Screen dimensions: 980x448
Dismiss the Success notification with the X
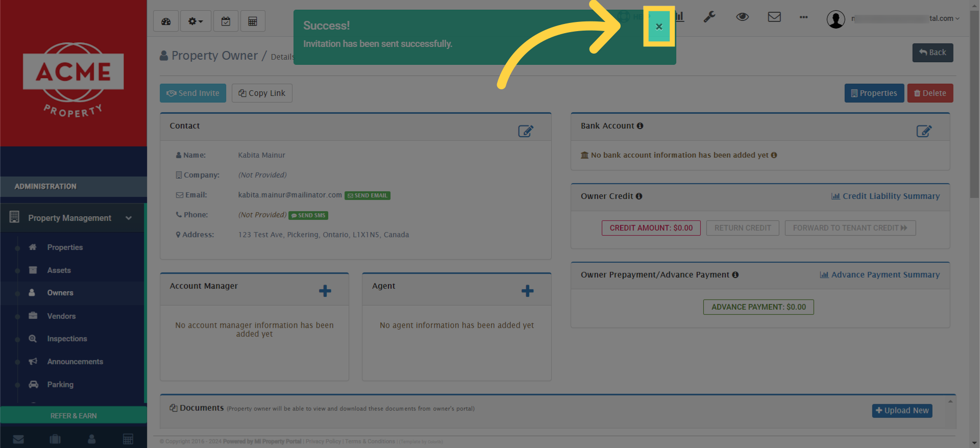[x=659, y=27]
